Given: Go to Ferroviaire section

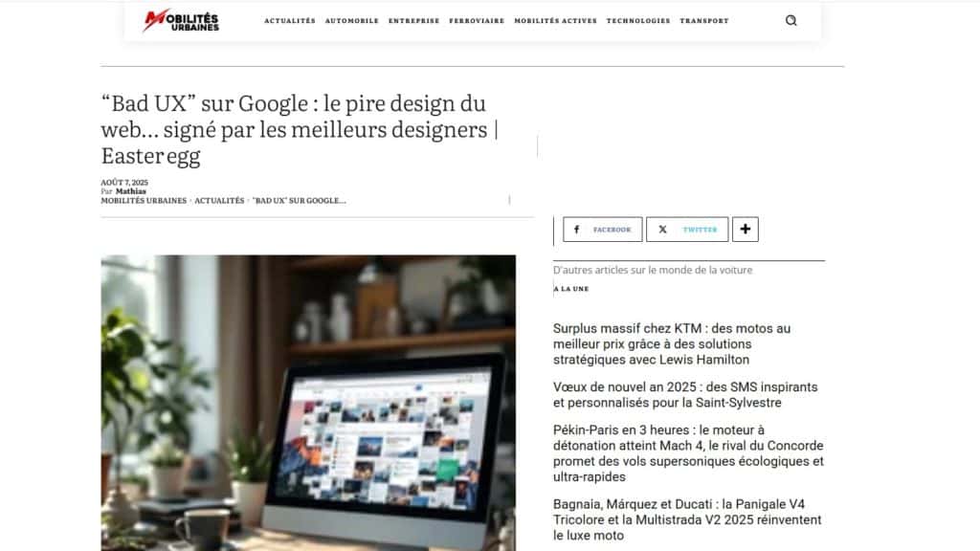Looking at the screenshot, I should (477, 21).
